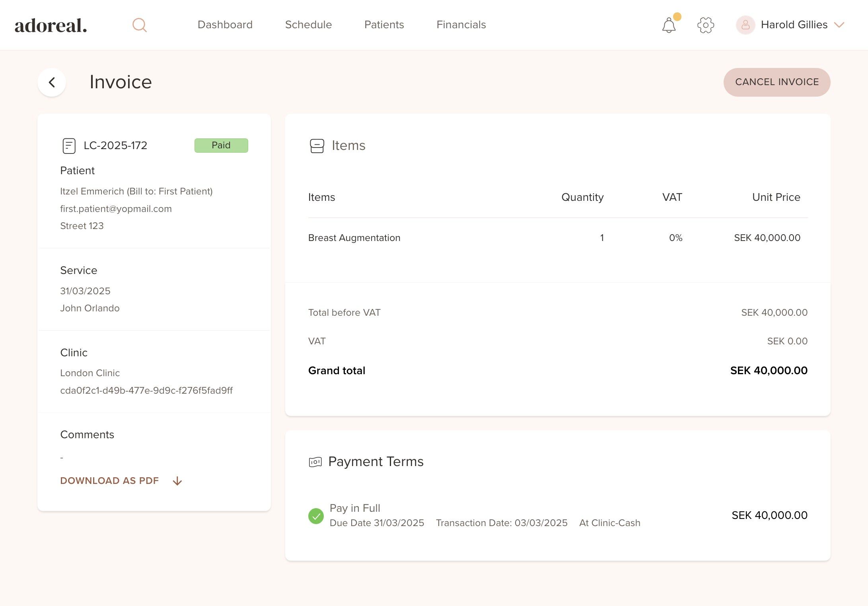Expand the Harold Gillies account chevron
The image size is (868, 606).
pyautogui.click(x=839, y=25)
